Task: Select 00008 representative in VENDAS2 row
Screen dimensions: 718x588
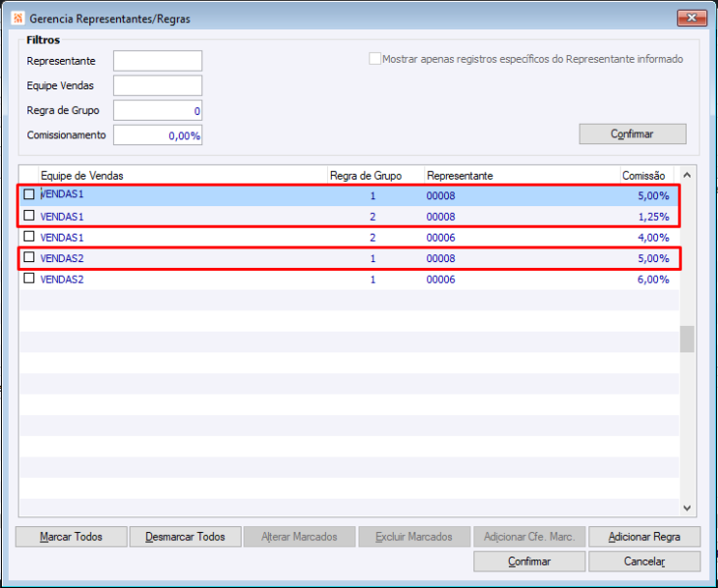Action: 440,258
